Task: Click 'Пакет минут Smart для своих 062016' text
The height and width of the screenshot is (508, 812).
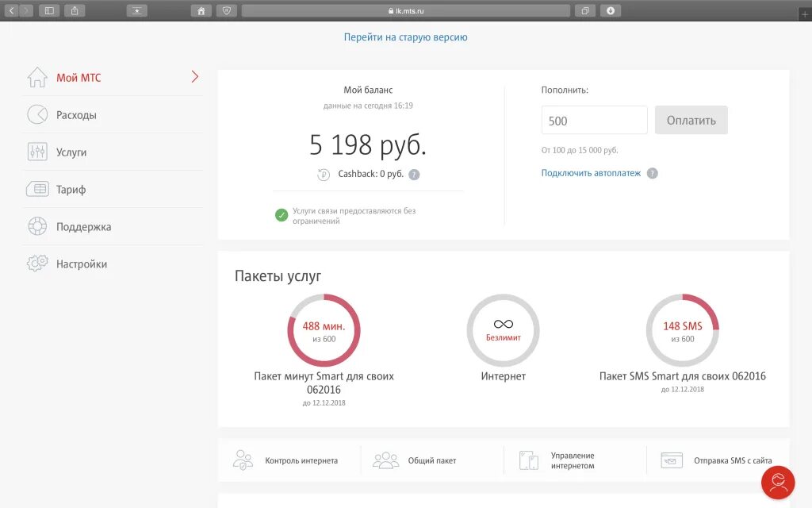Action: tap(324, 383)
